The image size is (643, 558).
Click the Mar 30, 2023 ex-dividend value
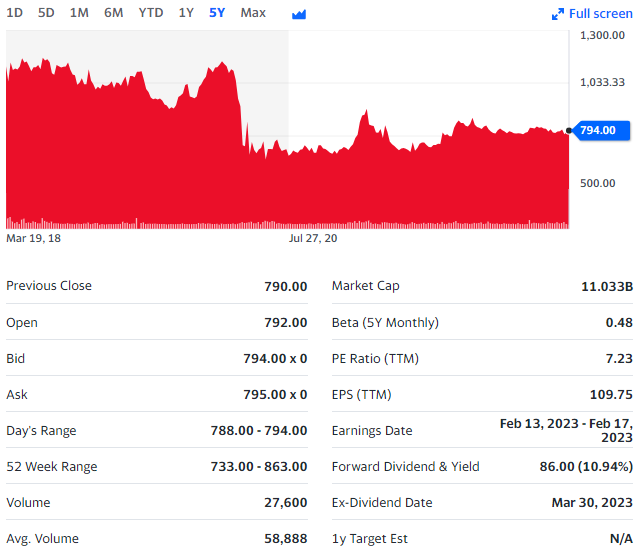[x=592, y=503]
